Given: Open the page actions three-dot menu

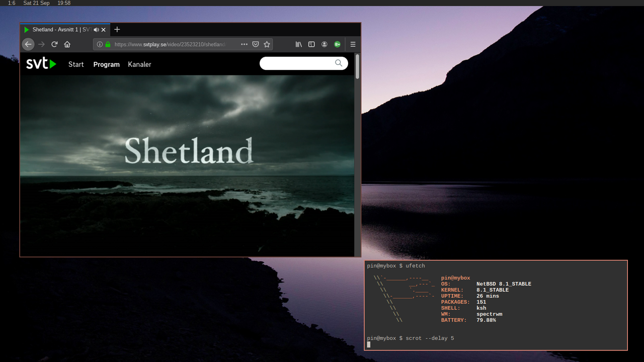Looking at the screenshot, I should [x=244, y=44].
